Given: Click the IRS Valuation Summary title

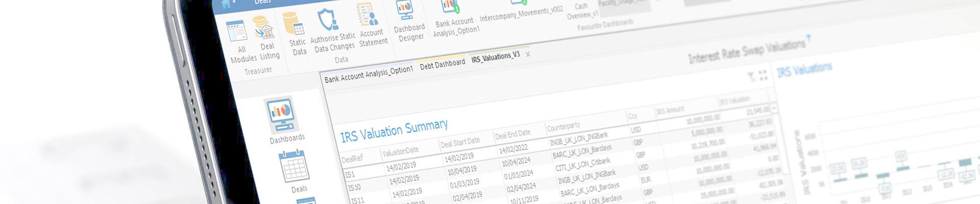Looking at the screenshot, I should click(x=394, y=131).
